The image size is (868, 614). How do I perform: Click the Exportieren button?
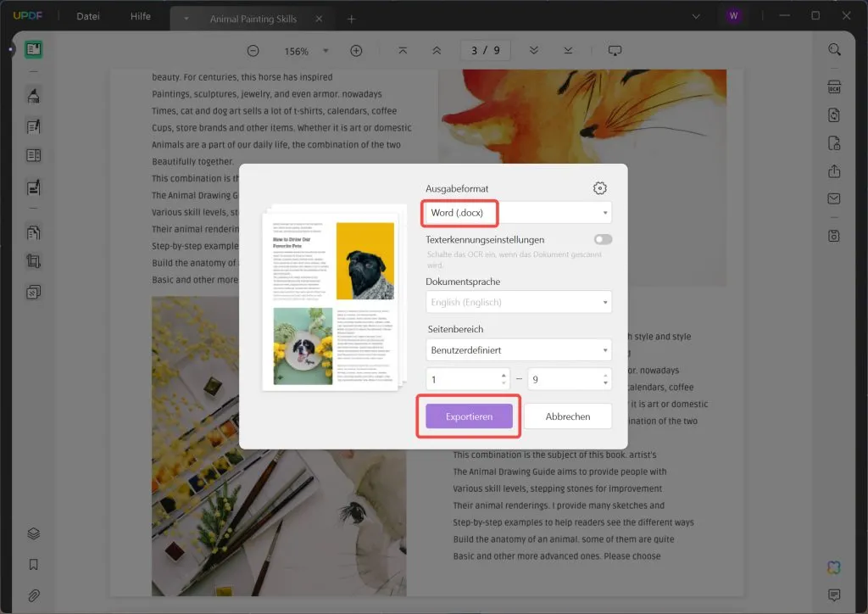click(x=468, y=416)
